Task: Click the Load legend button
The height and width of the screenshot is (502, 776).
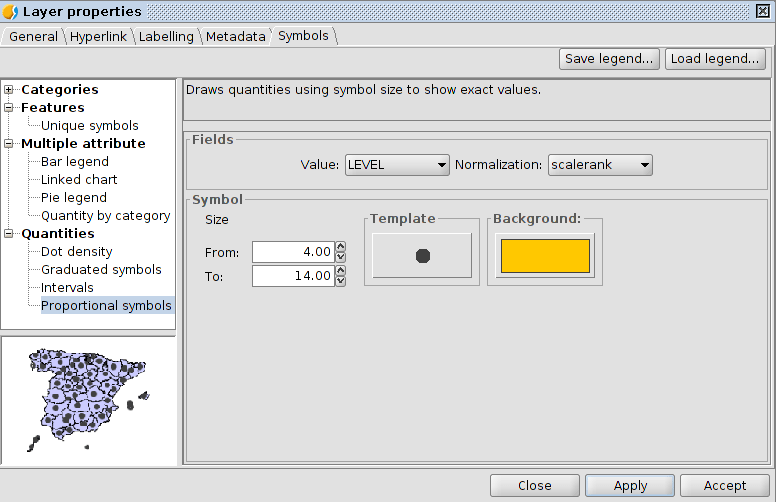Action: [x=715, y=59]
